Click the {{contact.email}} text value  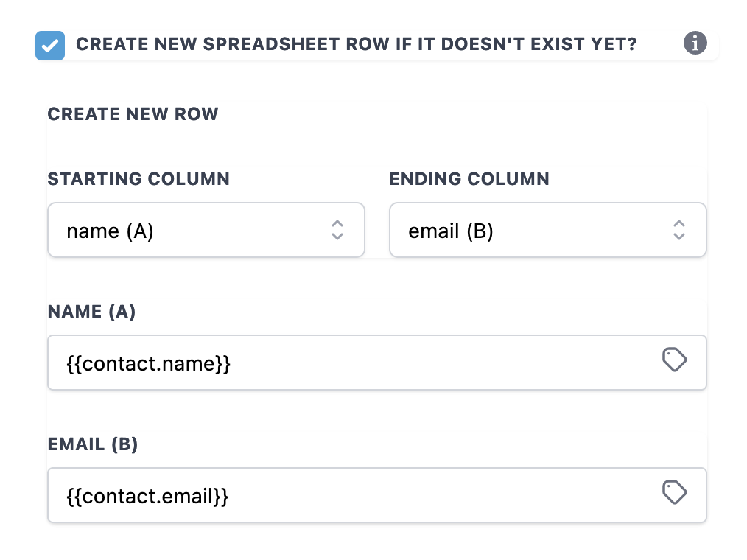click(x=147, y=496)
